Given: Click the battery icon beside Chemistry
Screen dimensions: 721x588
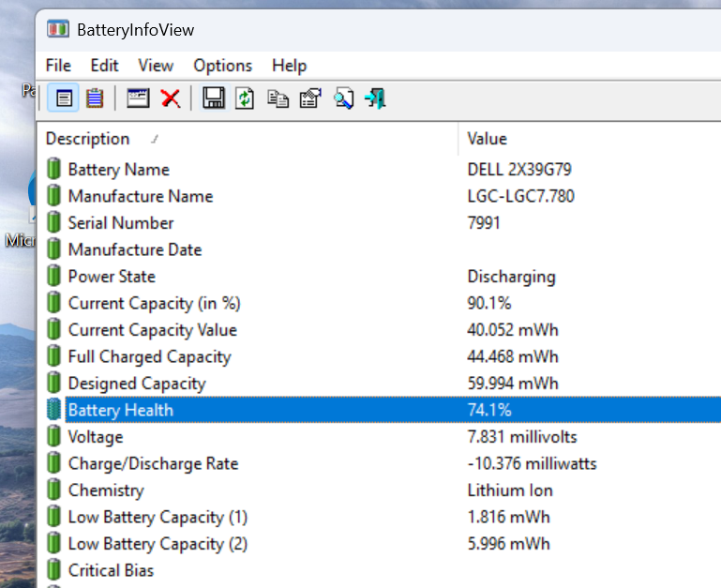Looking at the screenshot, I should pos(53,490).
